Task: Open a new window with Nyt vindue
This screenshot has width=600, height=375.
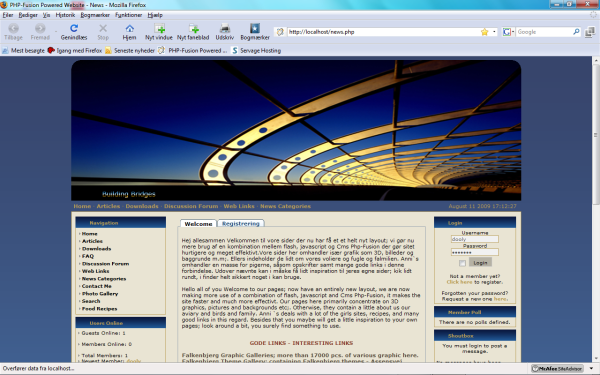Action: coord(159,28)
